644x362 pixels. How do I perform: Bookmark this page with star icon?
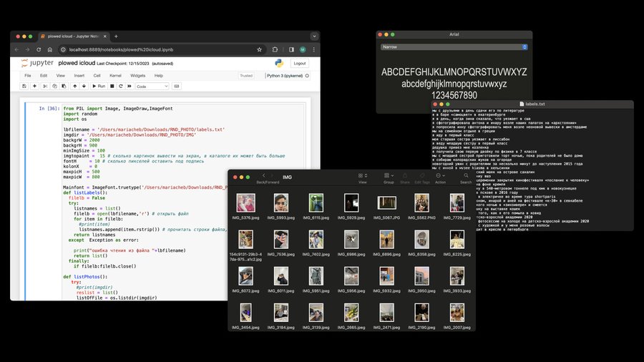[x=259, y=49]
